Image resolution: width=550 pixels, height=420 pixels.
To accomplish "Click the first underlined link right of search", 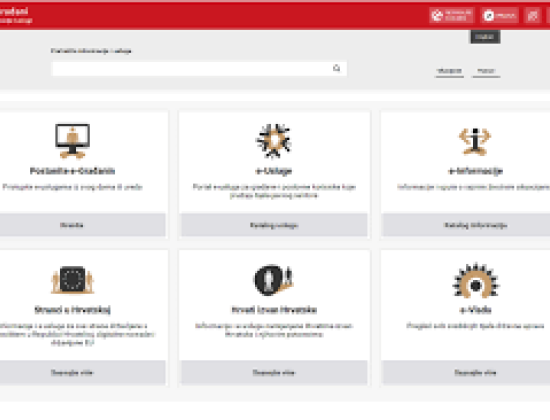I will click(x=449, y=71).
